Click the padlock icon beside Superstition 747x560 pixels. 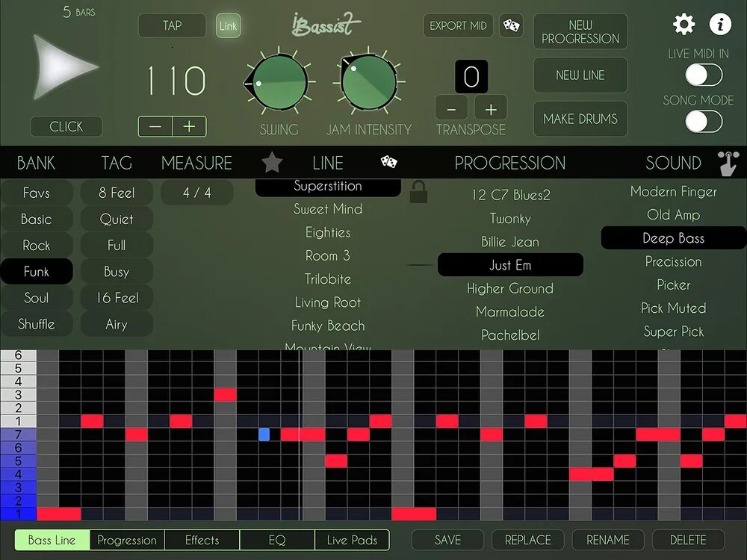(418, 191)
